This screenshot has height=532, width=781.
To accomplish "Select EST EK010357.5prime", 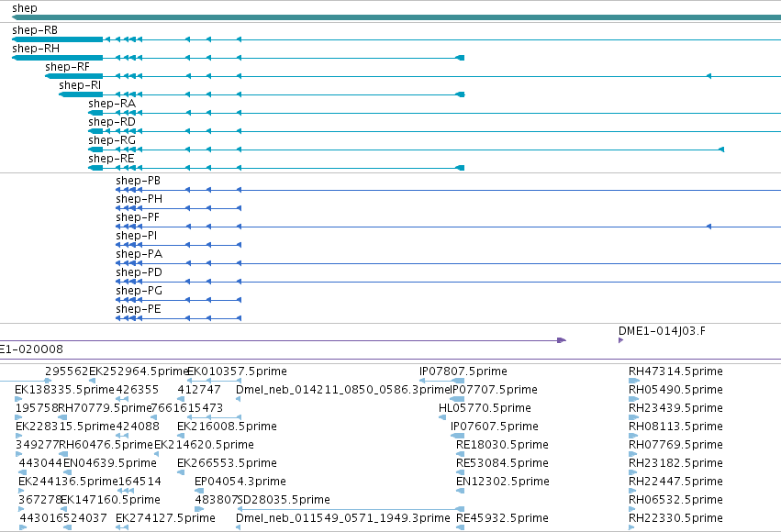I will [237, 371].
